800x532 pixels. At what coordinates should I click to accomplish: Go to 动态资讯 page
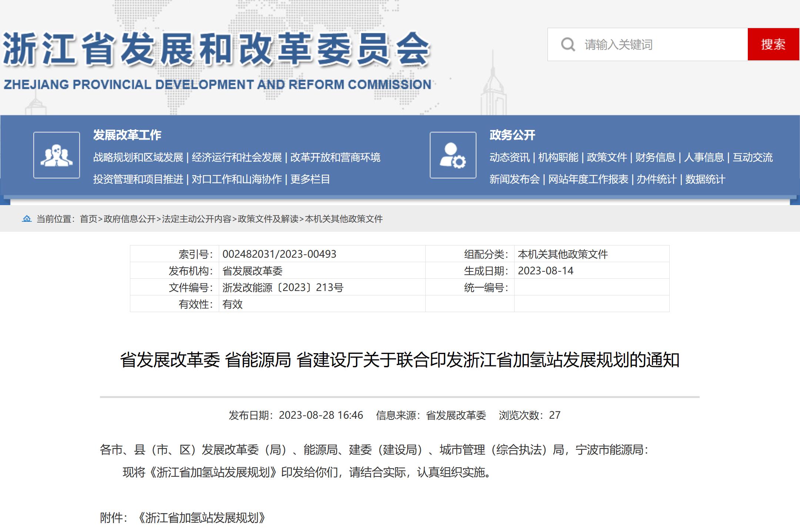click(509, 157)
